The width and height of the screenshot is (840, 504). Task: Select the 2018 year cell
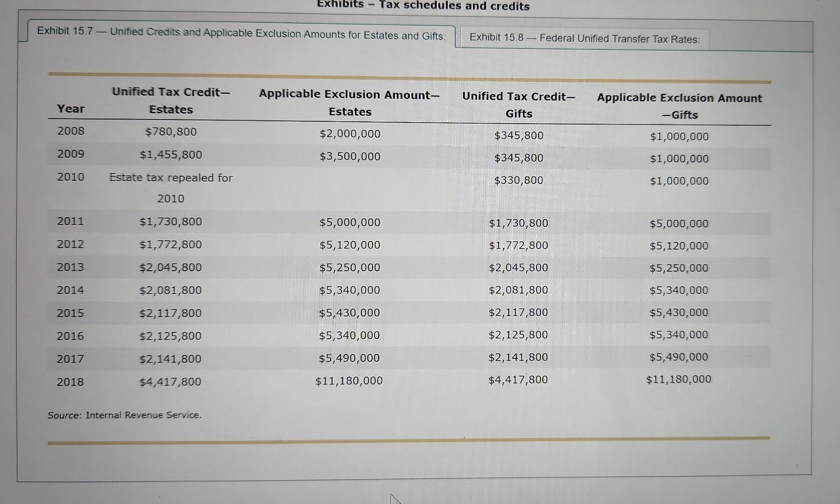pyautogui.click(x=71, y=382)
